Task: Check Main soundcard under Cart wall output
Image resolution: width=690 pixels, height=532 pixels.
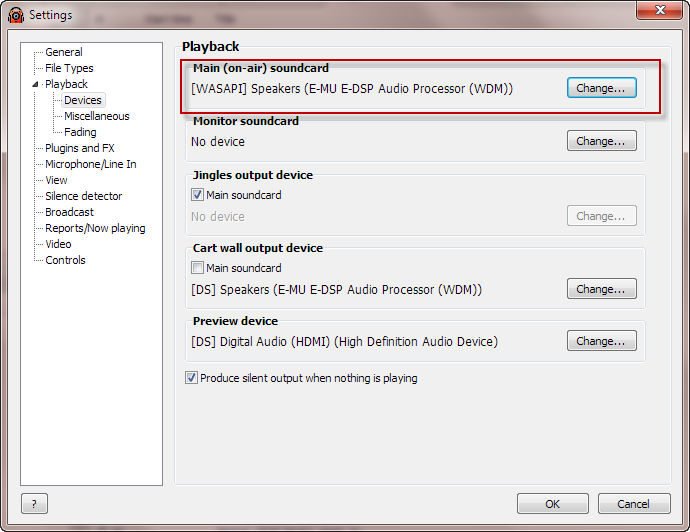Action: (197, 268)
